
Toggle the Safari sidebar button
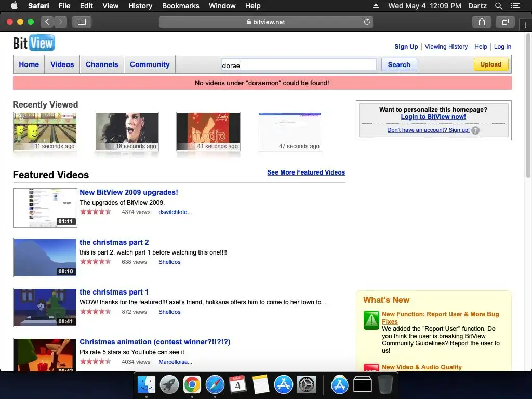[x=82, y=22]
